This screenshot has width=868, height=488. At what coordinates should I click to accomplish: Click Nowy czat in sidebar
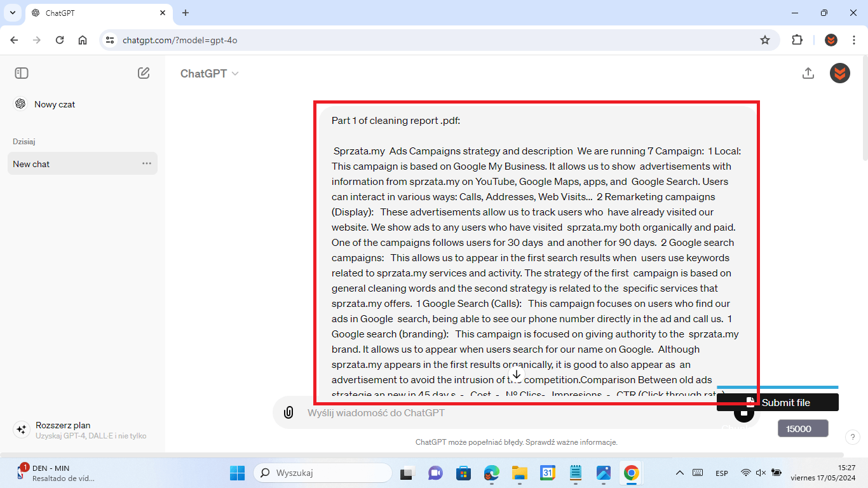[x=83, y=104]
